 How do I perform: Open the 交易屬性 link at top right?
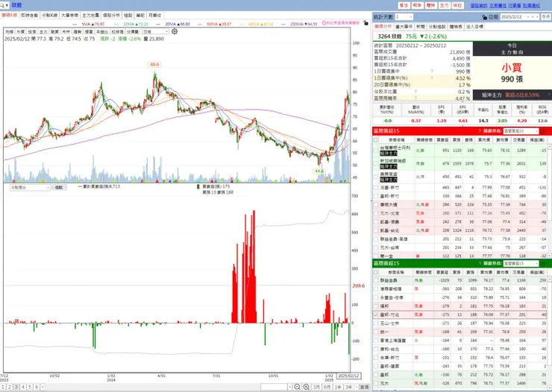coord(498,5)
